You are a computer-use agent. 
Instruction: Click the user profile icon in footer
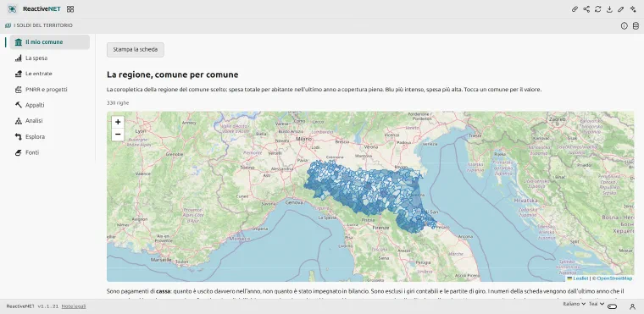tap(632, 306)
